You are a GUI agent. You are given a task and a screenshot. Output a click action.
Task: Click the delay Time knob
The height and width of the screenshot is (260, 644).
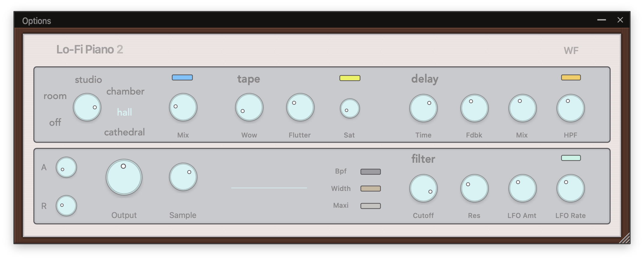[424, 108]
